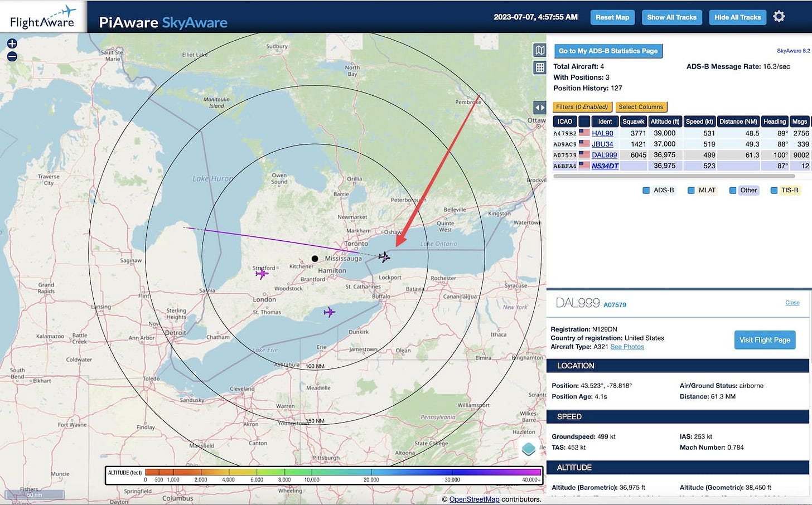
Task: Collapse the sidebar with the arrows icon
Action: click(x=539, y=108)
